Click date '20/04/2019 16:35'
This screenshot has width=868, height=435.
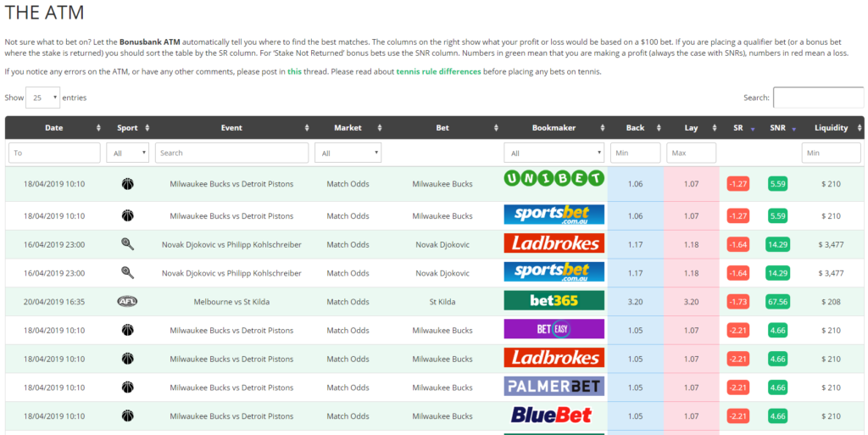tap(54, 302)
